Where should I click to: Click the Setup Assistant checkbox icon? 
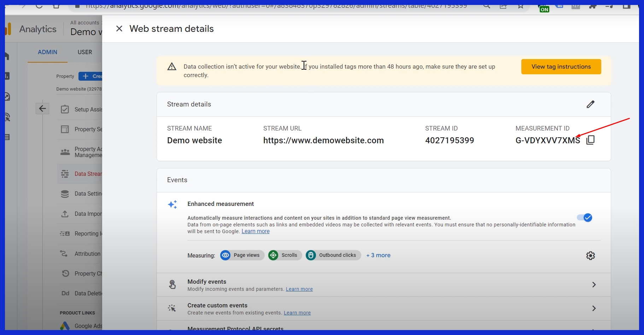(65, 109)
